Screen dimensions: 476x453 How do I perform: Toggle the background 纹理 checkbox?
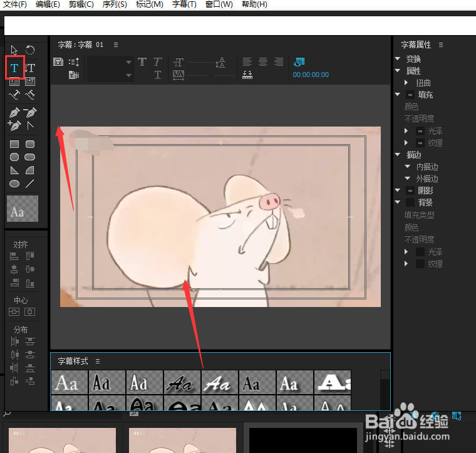420,264
